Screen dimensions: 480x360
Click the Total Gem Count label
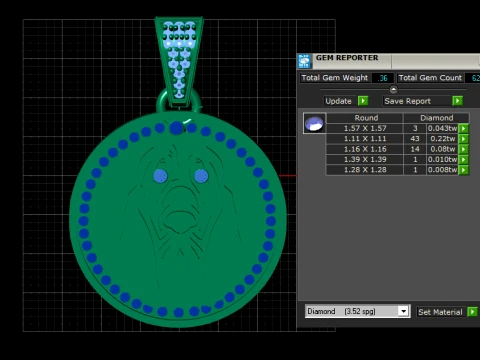tap(430, 78)
